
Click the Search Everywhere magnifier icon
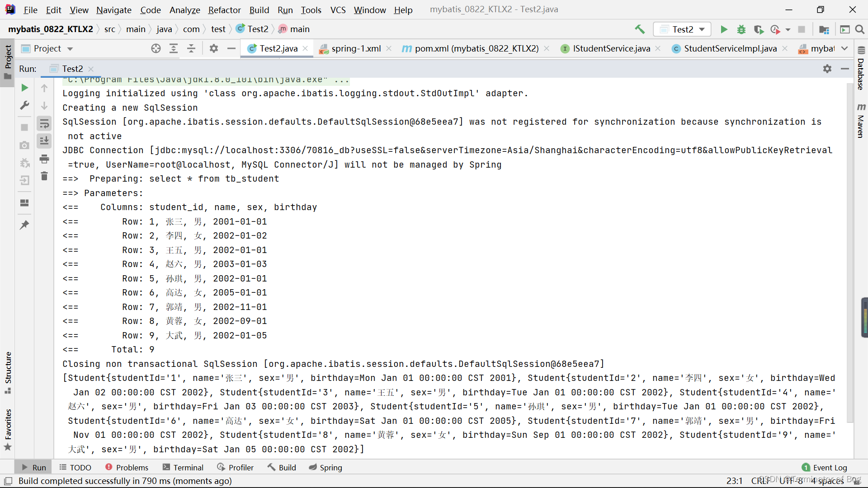click(x=860, y=29)
